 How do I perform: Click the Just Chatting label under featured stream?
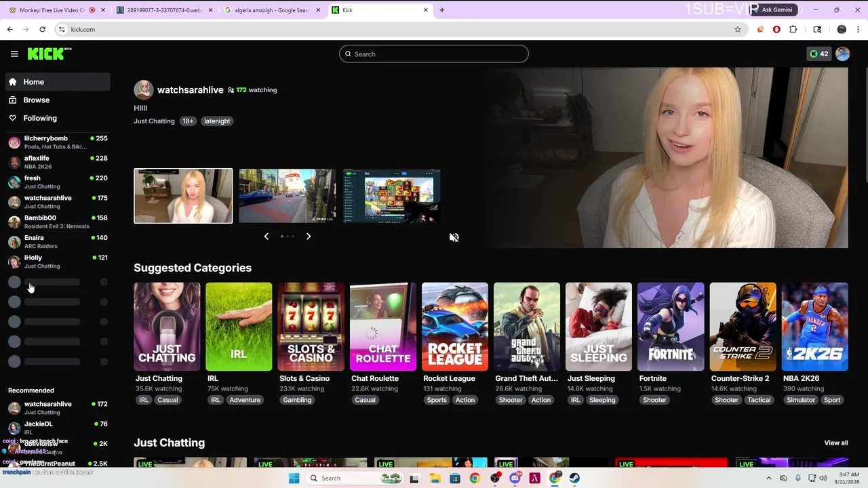pyautogui.click(x=154, y=121)
